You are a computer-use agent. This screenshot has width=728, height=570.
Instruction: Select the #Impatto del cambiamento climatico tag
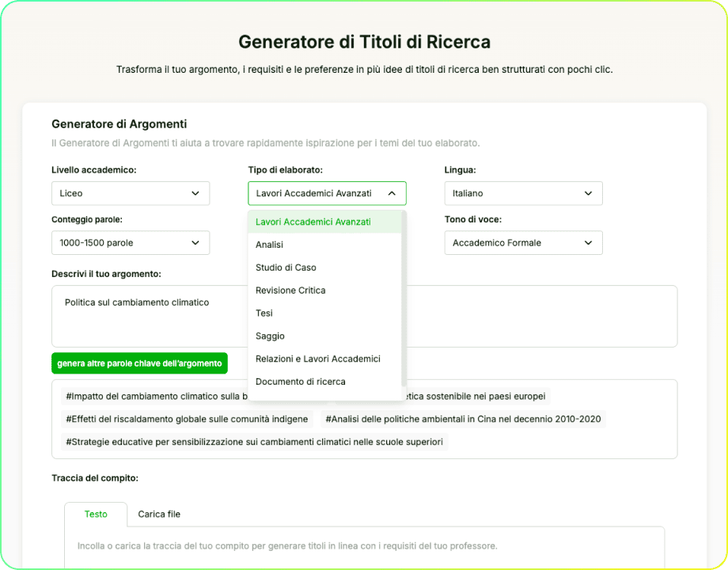point(154,396)
